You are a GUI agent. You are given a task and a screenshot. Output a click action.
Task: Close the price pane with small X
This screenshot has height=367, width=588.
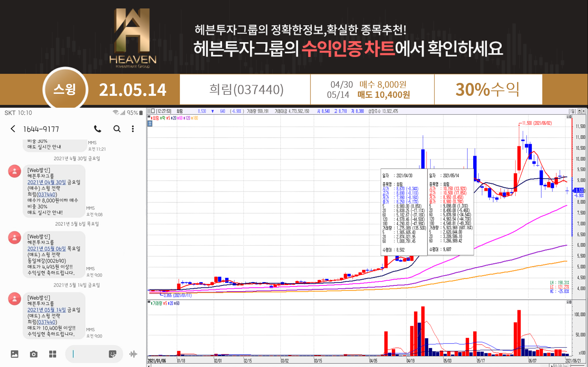(x=570, y=117)
